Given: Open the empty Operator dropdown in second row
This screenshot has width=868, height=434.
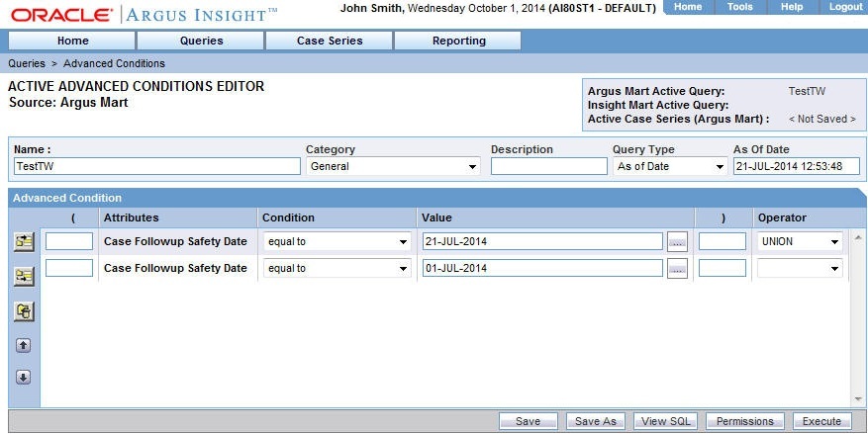Looking at the screenshot, I should point(800,268).
